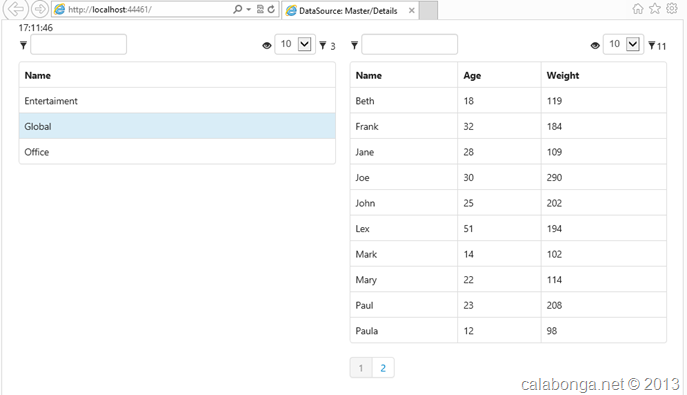Click Beth's age value 18
The width and height of the screenshot is (687, 395).
[468, 101]
